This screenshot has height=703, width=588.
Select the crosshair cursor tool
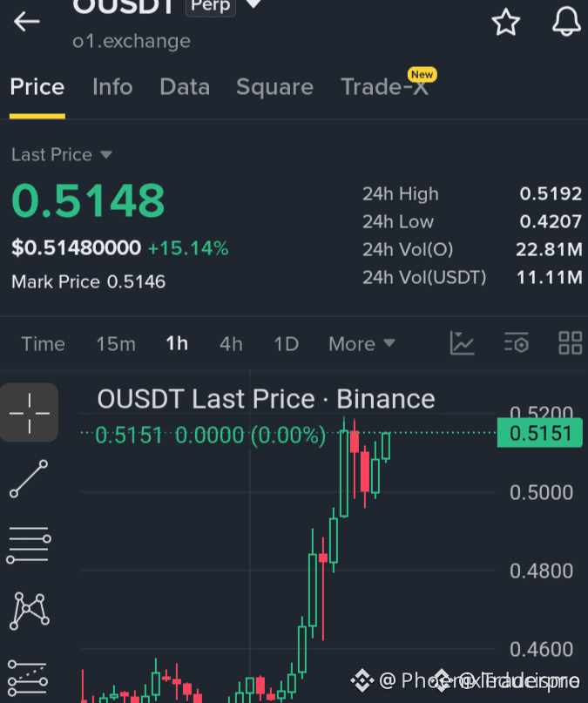click(x=29, y=412)
